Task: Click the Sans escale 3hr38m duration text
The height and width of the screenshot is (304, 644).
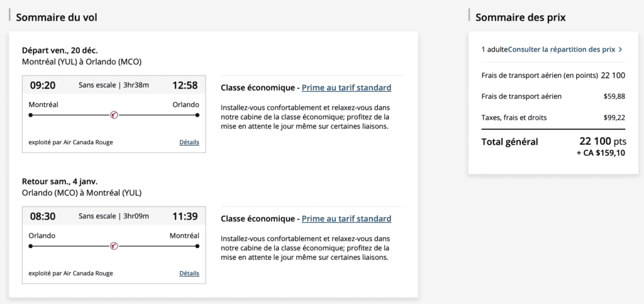Action: (114, 86)
